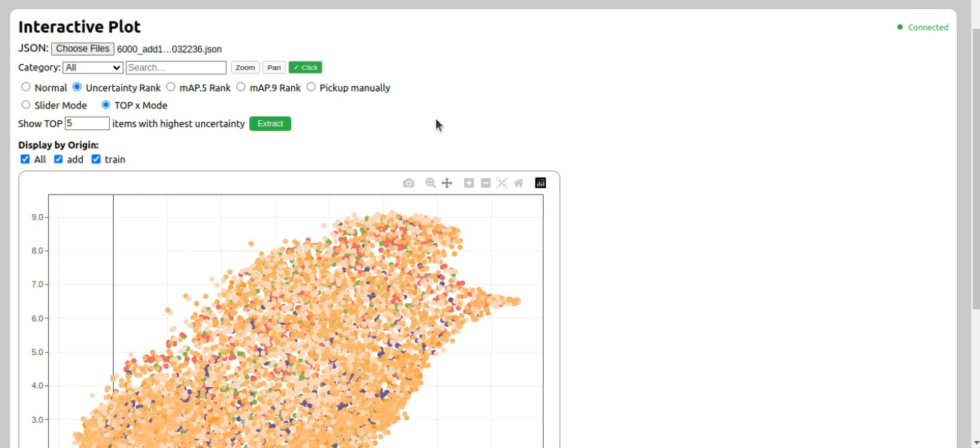Click the autoscale icon in plot toolbar
The width and height of the screenshot is (980, 448).
[502, 183]
